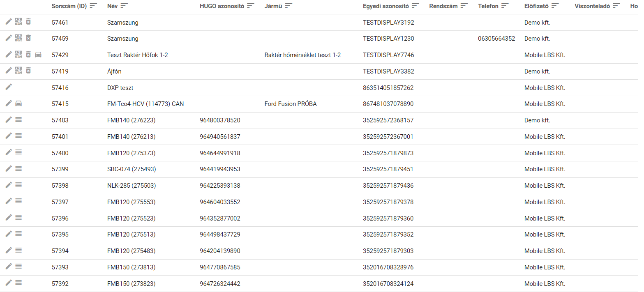Screen dimensions: 644x292
Task: Delete the Ájfón row with trash icon
Action: (x=28, y=71)
